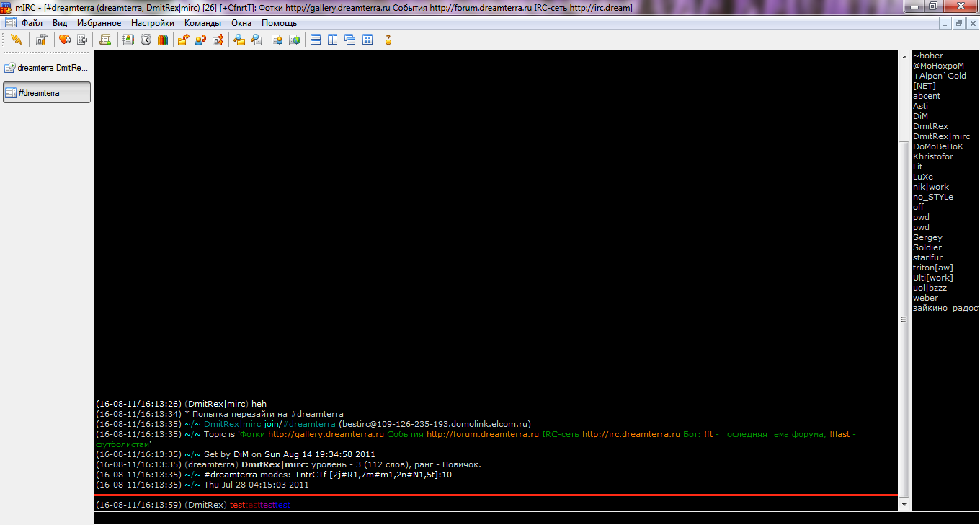Click the message input field at the bottom

[x=537, y=519]
